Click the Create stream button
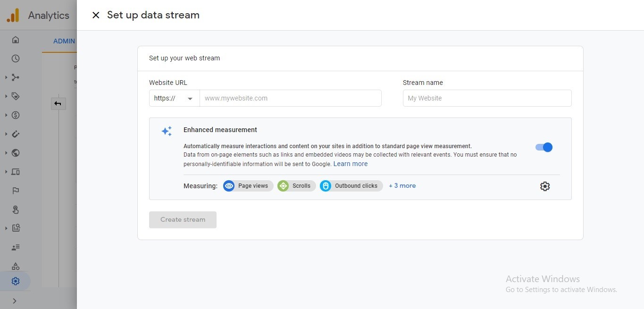 click(183, 220)
